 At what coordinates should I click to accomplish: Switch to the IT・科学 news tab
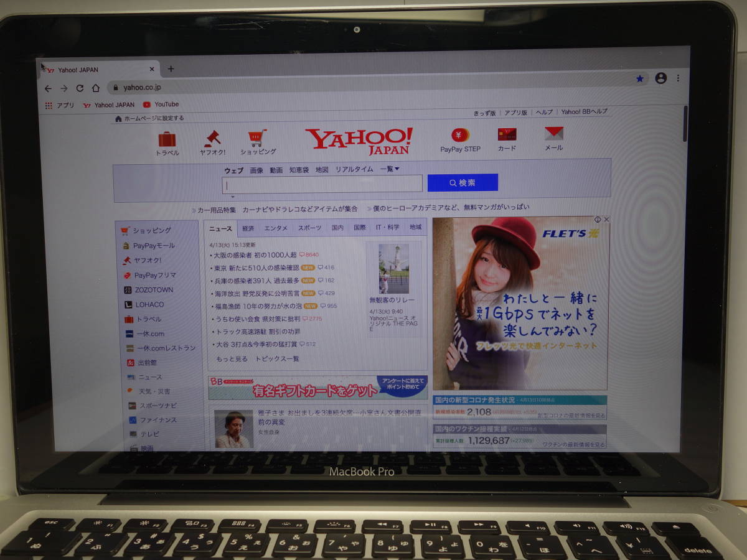click(x=388, y=228)
